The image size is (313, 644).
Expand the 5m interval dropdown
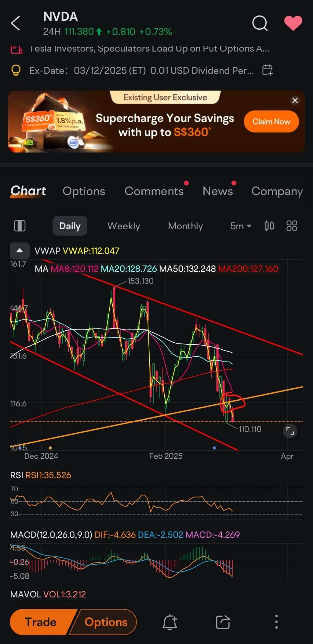click(241, 226)
